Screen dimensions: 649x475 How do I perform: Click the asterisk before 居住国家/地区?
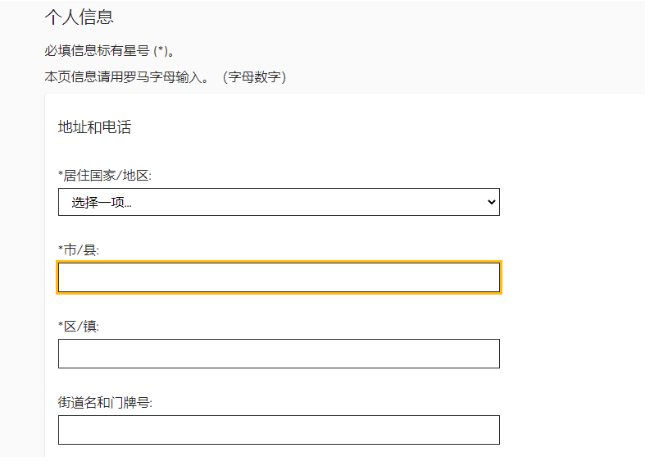click(x=61, y=175)
